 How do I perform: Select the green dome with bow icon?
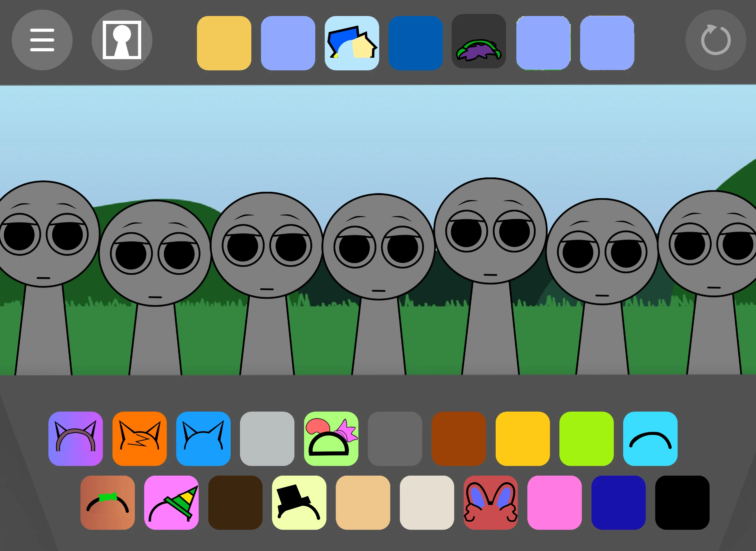point(331,439)
